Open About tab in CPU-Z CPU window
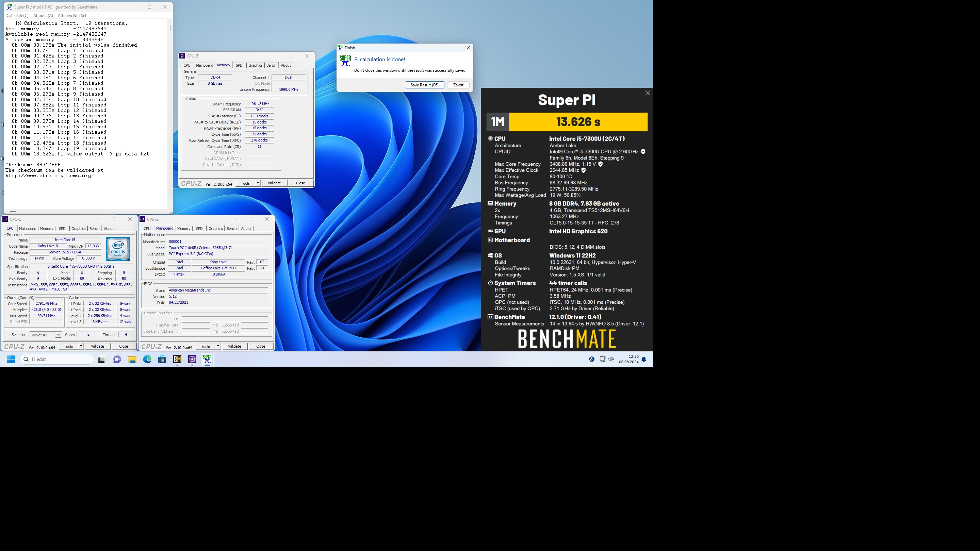This screenshot has height=551, width=980. [x=109, y=229]
